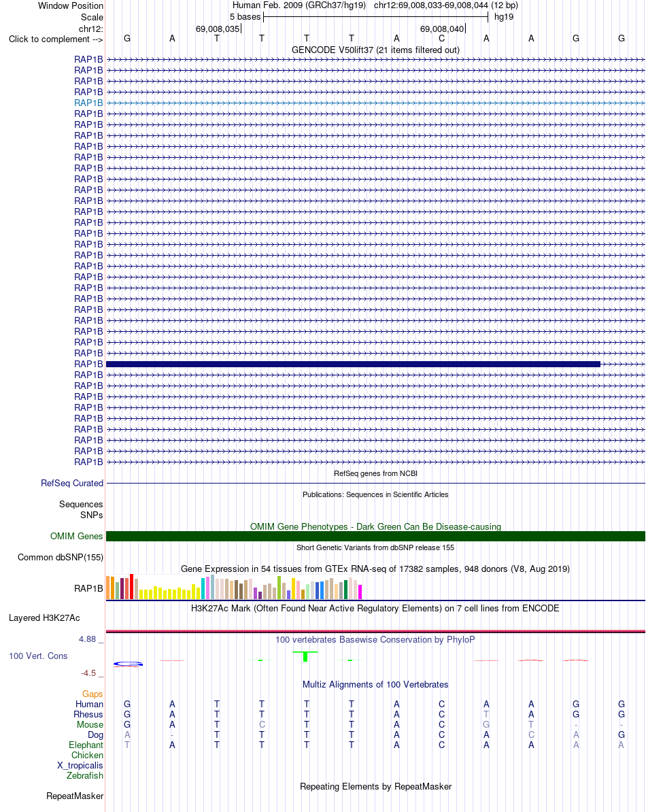The height and width of the screenshot is (812, 646).
Task: Open the 100 Vert. Cons track label
Action: [38, 656]
